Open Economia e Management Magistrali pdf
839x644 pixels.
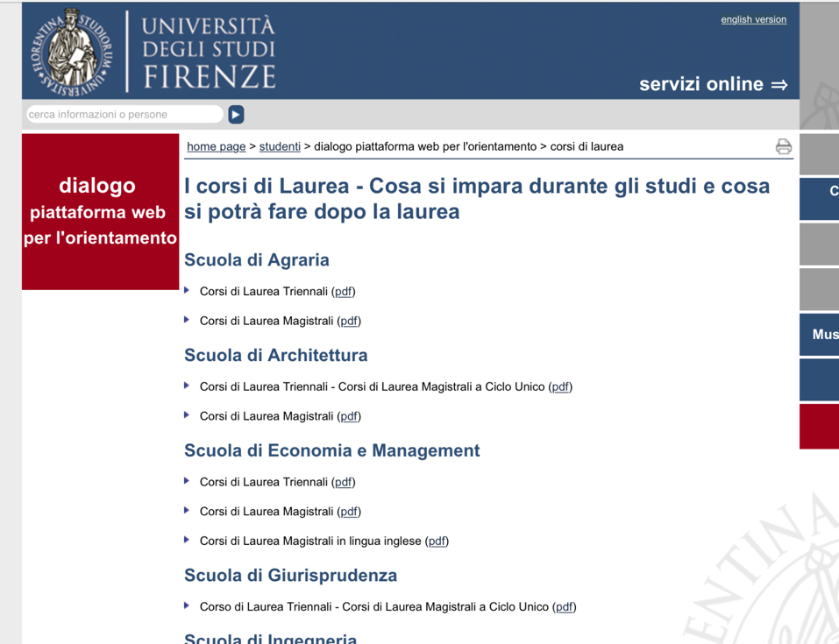click(x=349, y=512)
